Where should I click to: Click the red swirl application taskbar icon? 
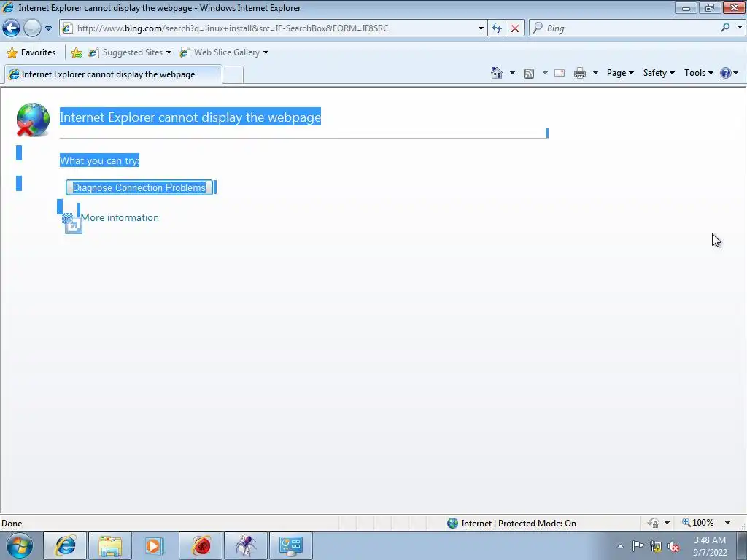pos(201,545)
